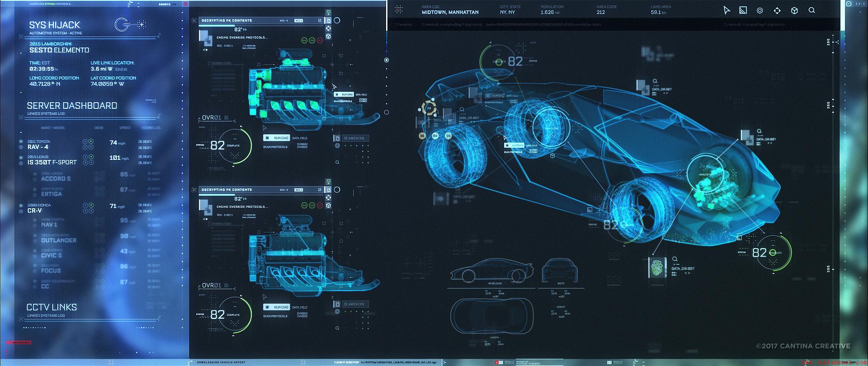Activate the concentric circle target tool
The width and height of the screenshot is (868, 366).
tap(760, 10)
